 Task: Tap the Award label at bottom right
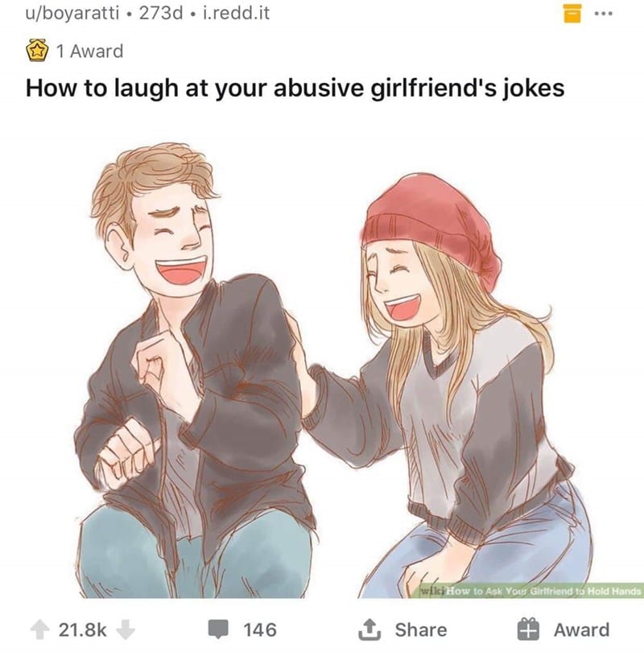[582, 629]
